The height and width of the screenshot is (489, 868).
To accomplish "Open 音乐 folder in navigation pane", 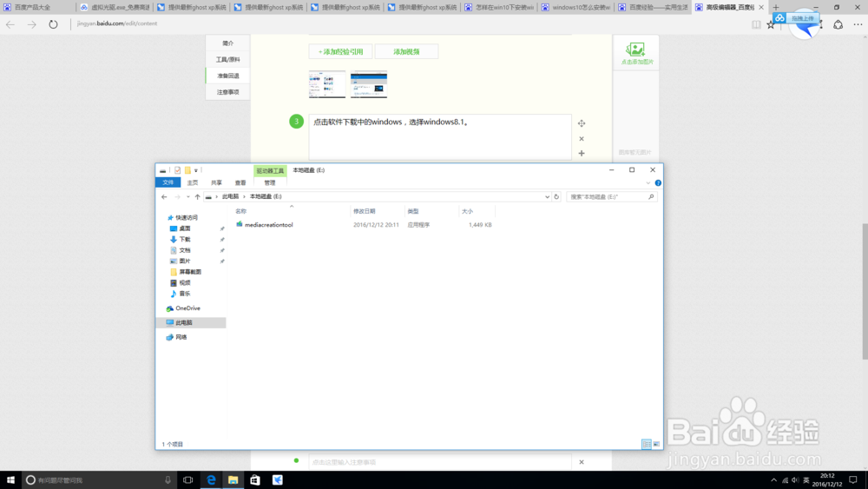I will tap(185, 294).
